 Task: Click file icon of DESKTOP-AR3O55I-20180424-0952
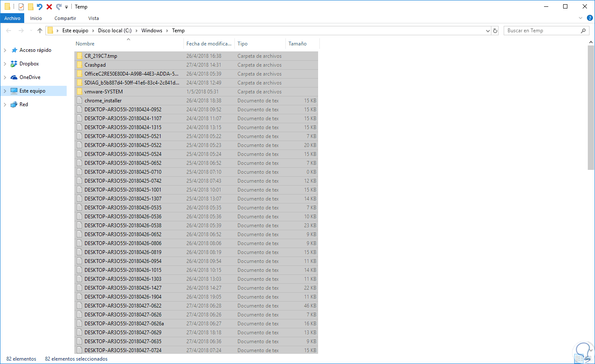(79, 110)
